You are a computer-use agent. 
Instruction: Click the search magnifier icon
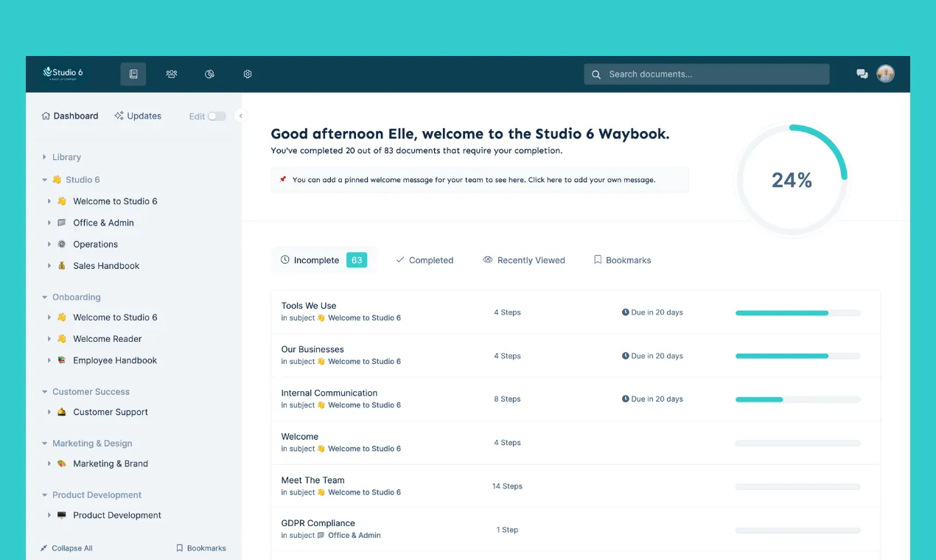coord(596,74)
